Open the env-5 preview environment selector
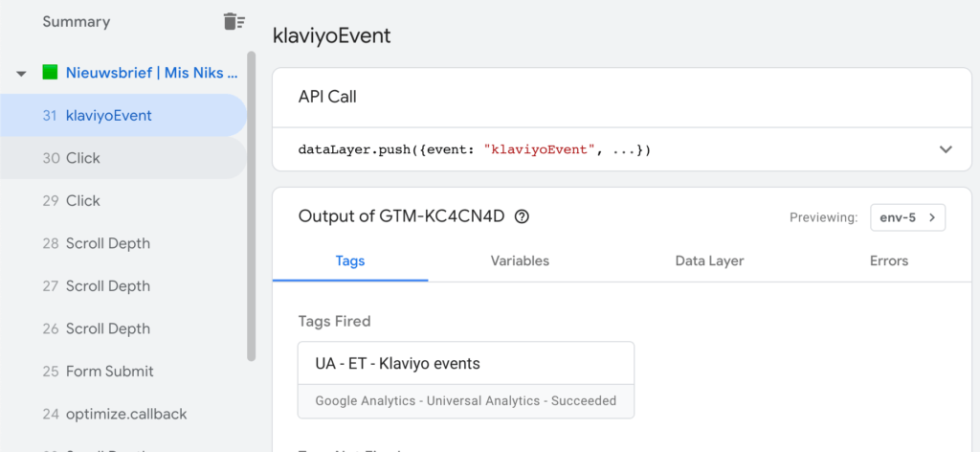Image resolution: width=980 pixels, height=452 pixels. pos(907,217)
